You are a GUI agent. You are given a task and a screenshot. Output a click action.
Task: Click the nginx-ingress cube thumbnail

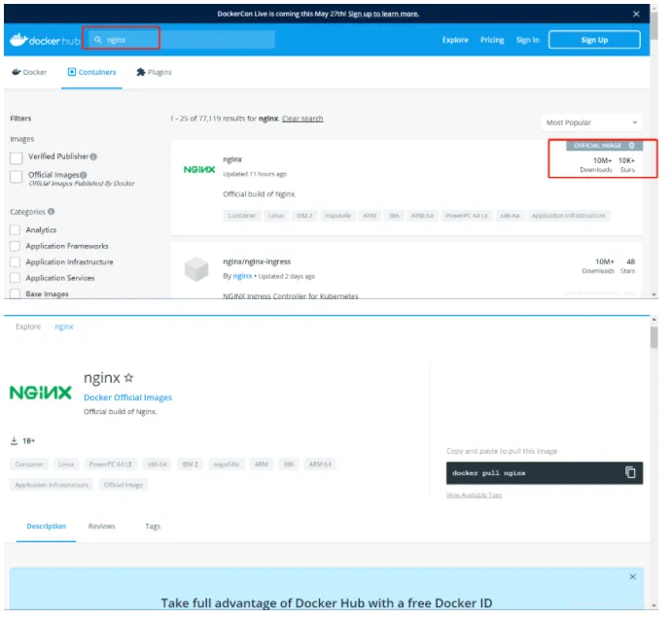pyautogui.click(x=196, y=269)
